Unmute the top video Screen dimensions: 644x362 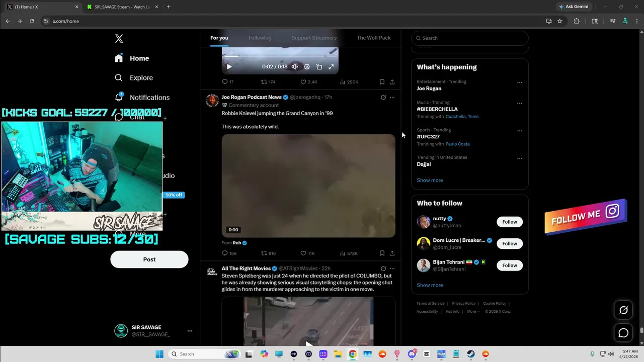click(295, 67)
